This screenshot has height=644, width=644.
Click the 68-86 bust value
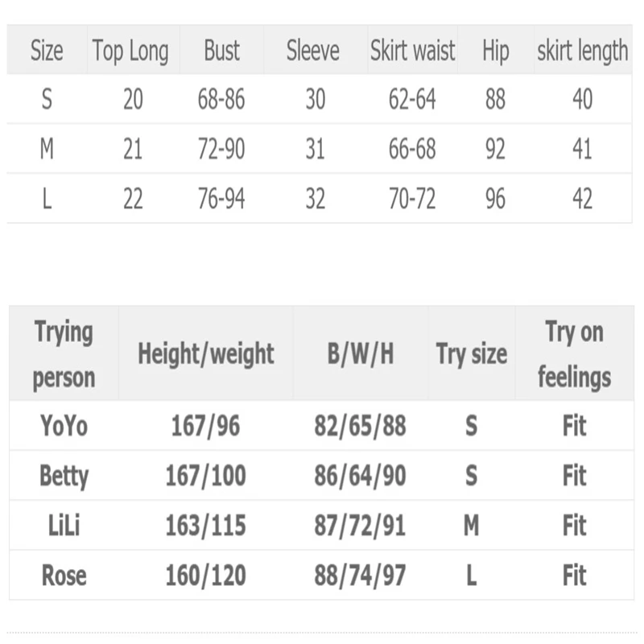click(221, 99)
